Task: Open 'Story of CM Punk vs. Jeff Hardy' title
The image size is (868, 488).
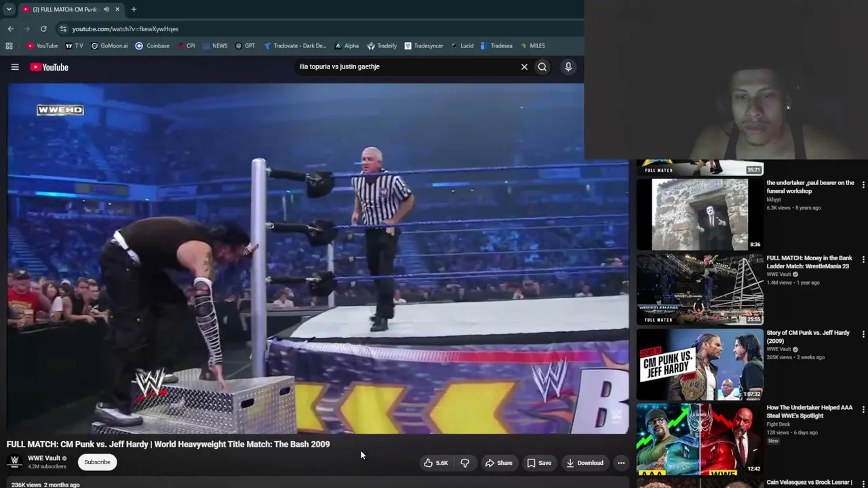Action: point(808,337)
